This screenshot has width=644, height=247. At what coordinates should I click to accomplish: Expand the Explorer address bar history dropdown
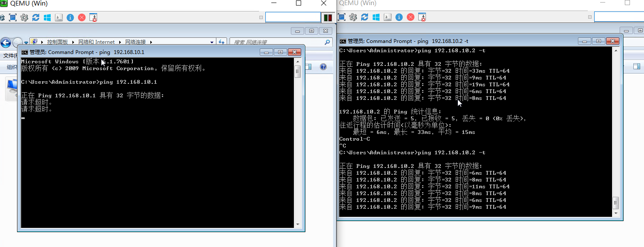tap(212, 42)
